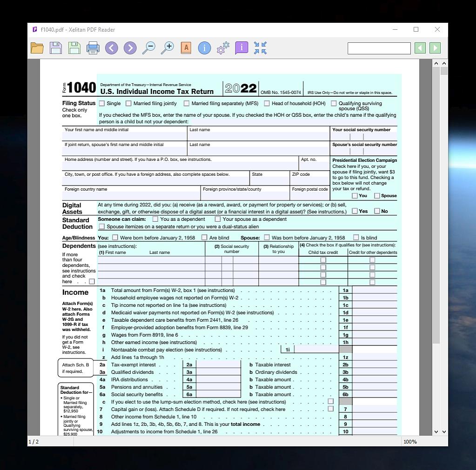The width and height of the screenshot is (476, 470).
Task: Check Married filing jointly box
Action: tap(128, 103)
